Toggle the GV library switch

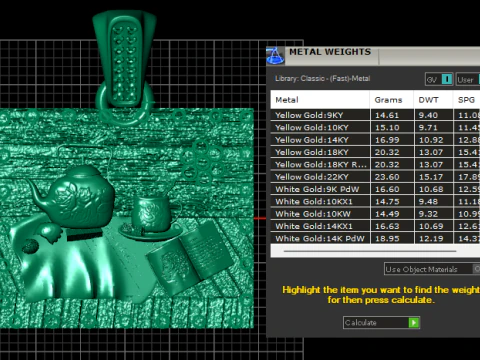click(x=446, y=79)
